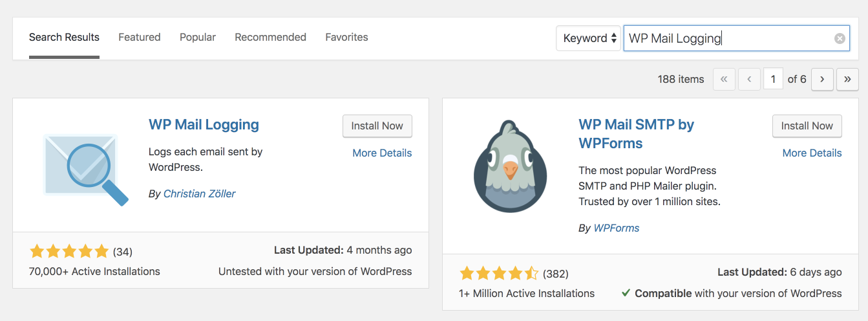Image resolution: width=868 pixels, height=321 pixels.
Task: Open the Favorites tab
Action: 346,38
